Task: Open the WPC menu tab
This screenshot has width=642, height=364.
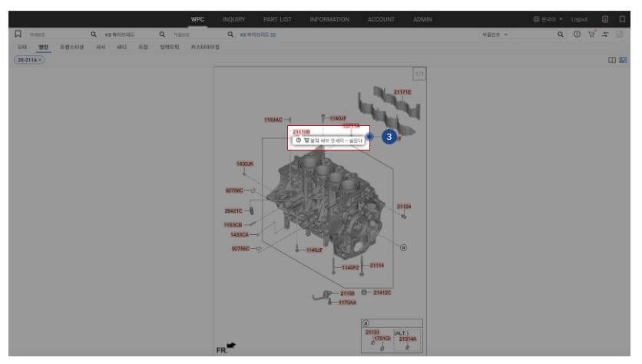Action: [x=197, y=19]
